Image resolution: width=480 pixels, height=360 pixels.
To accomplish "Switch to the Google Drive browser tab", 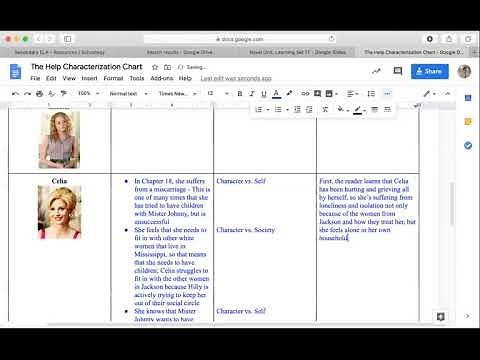I will coord(180,52).
